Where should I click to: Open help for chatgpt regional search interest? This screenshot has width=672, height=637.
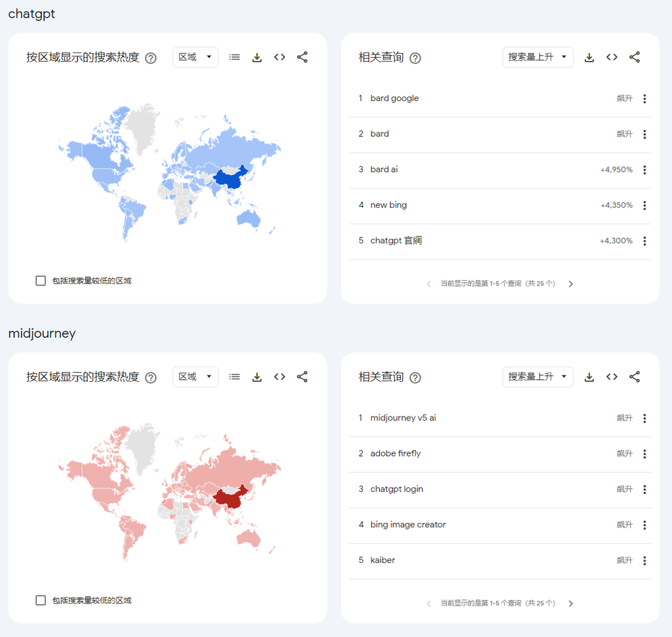[x=151, y=58]
